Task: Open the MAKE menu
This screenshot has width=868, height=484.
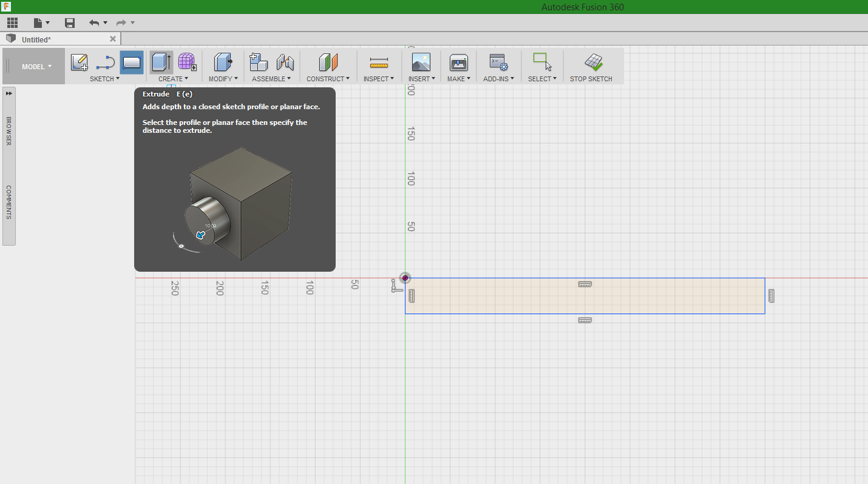Action: pyautogui.click(x=458, y=79)
